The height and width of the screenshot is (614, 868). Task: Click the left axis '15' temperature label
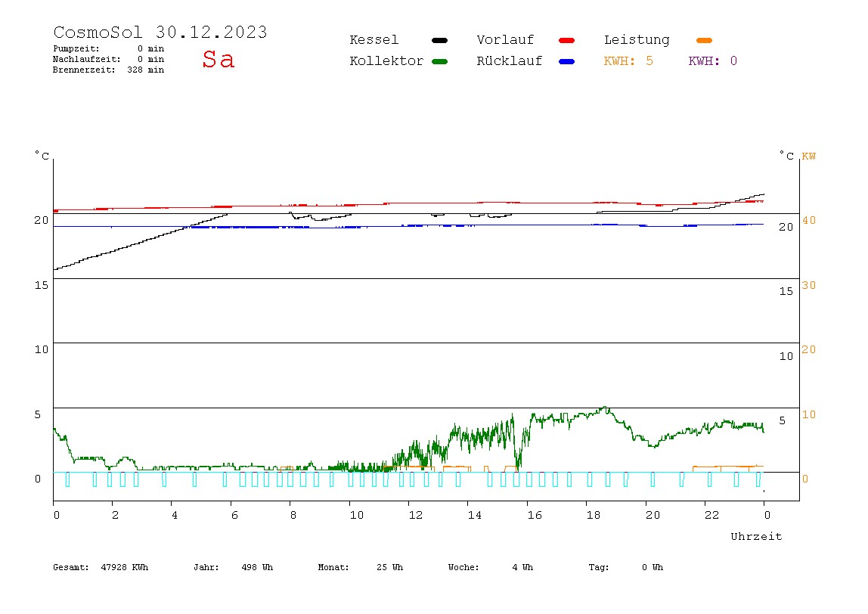click(x=42, y=285)
